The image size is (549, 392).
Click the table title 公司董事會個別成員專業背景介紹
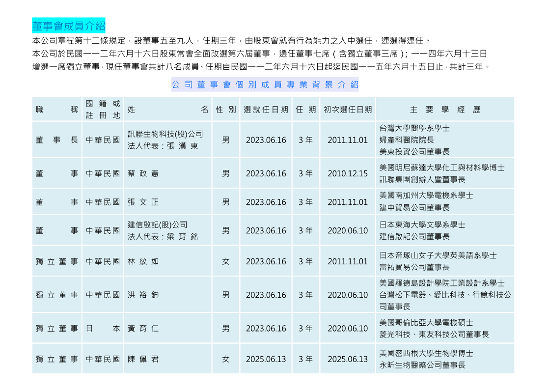[x=265, y=84]
